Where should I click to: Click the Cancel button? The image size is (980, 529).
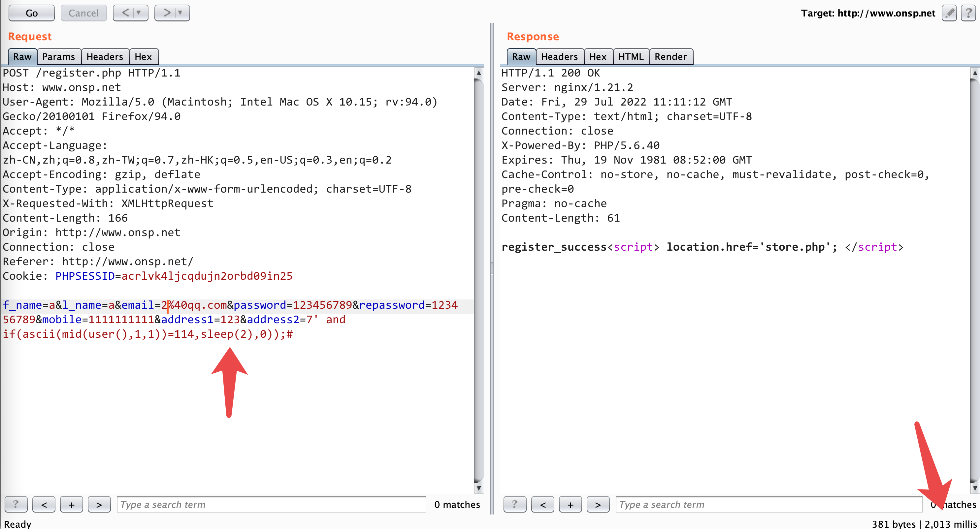pyautogui.click(x=83, y=13)
